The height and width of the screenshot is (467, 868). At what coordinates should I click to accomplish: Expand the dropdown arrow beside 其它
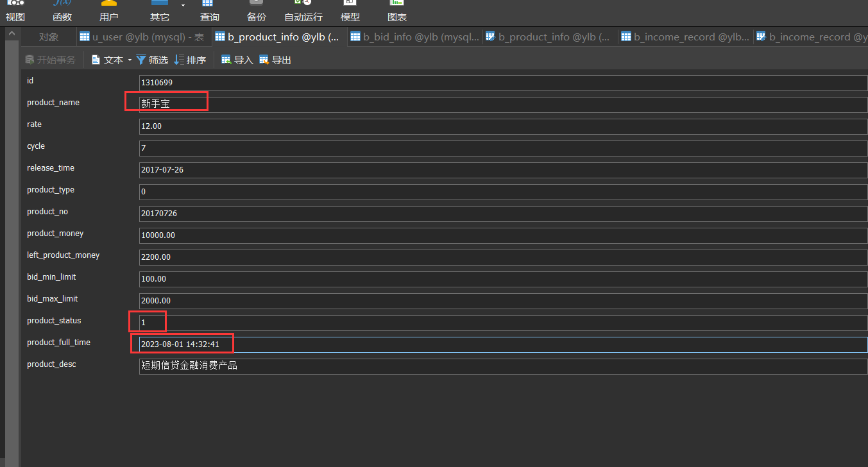point(183,5)
